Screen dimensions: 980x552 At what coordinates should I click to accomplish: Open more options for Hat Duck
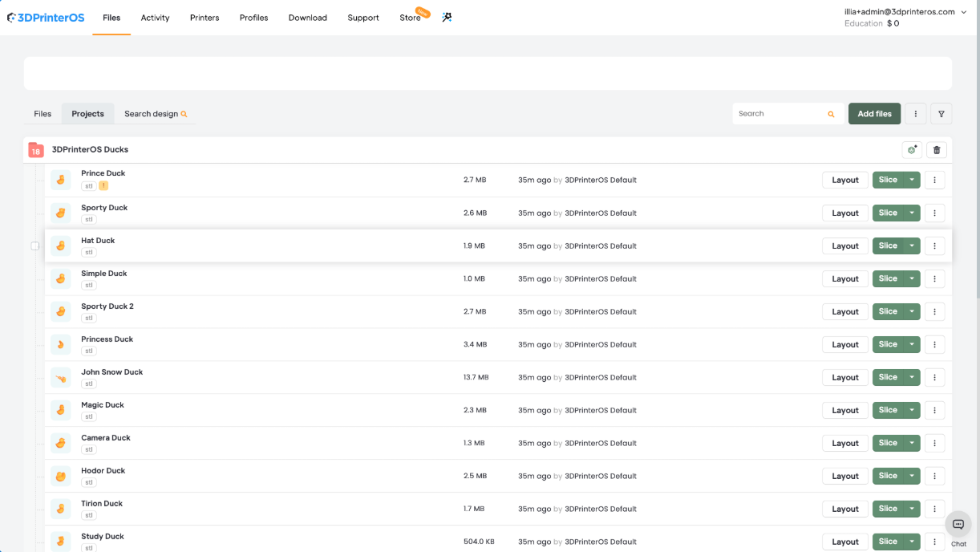pos(935,246)
